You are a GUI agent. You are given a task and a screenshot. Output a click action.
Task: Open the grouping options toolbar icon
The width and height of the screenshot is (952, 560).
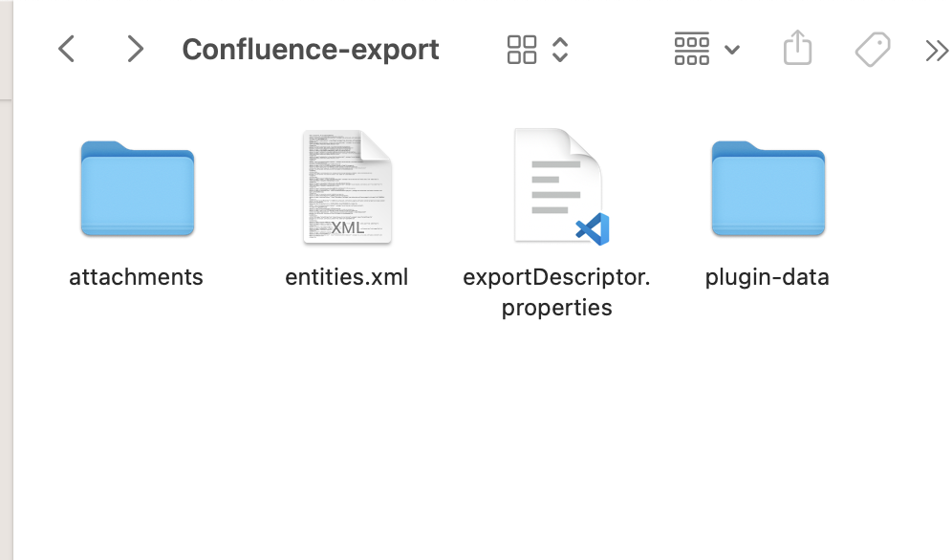coord(692,49)
